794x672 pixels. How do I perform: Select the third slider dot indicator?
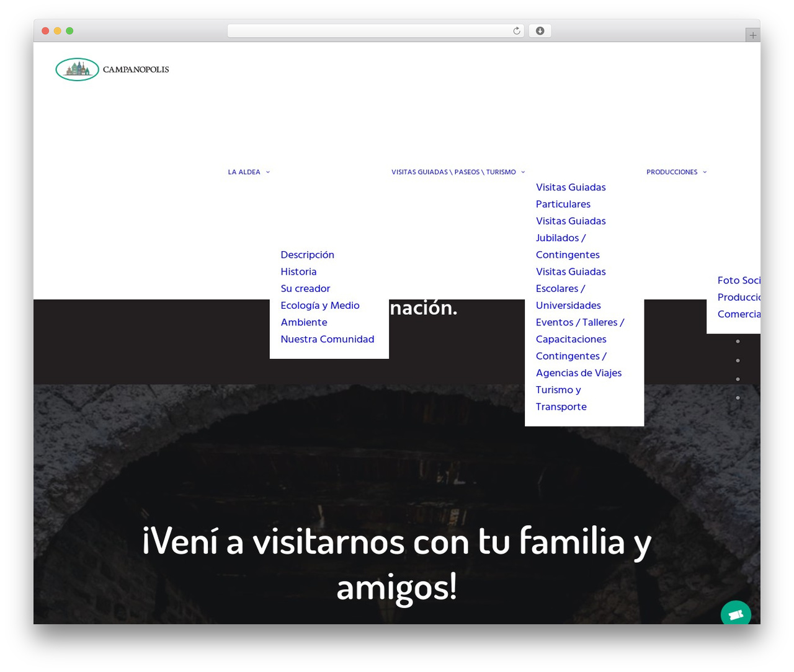[738, 379]
